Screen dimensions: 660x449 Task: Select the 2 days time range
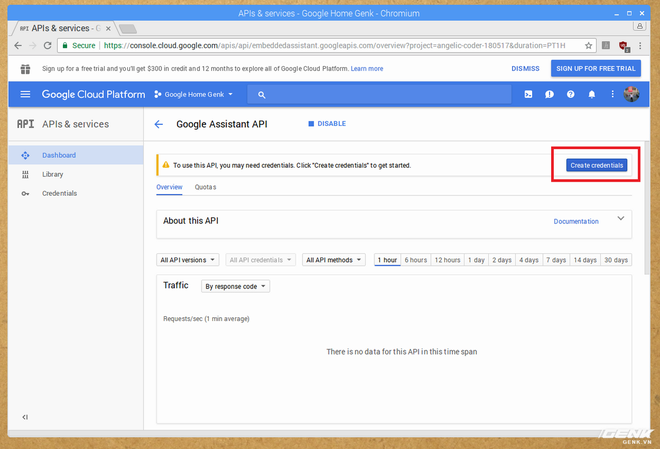(x=502, y=260)
